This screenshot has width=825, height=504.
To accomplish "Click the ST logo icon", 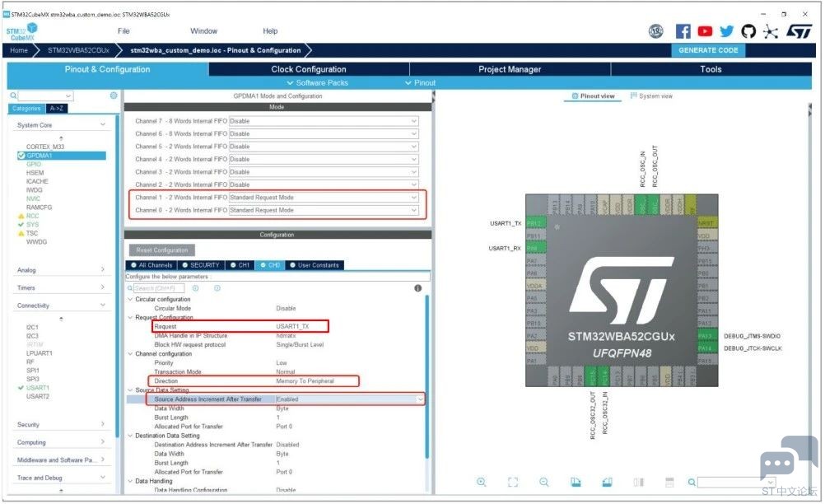I will coord(799,31).
